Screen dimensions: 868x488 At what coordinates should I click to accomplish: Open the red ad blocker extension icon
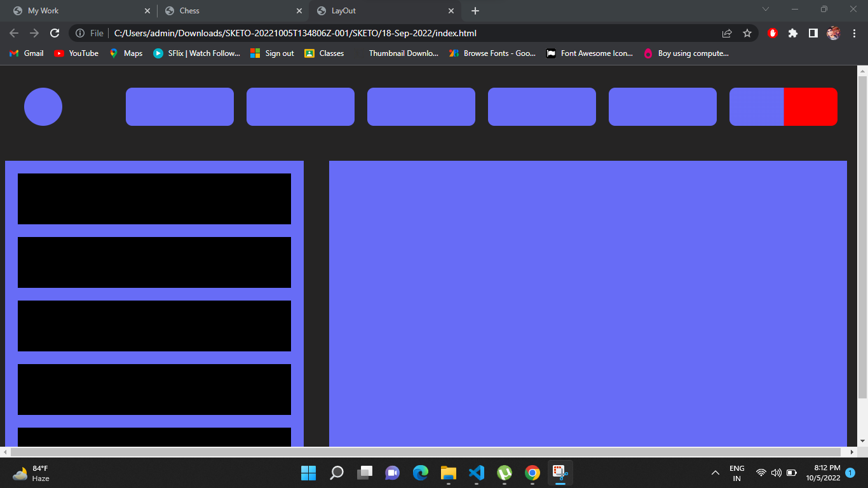(x=773, y=33)
